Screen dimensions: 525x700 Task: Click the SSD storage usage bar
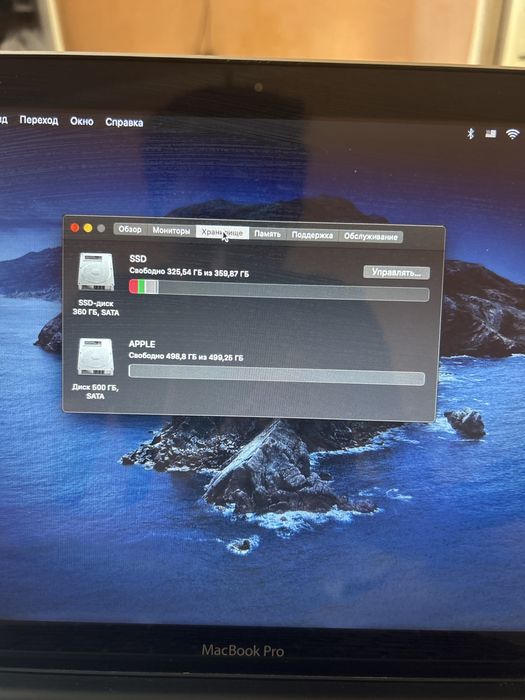point(279,290)
